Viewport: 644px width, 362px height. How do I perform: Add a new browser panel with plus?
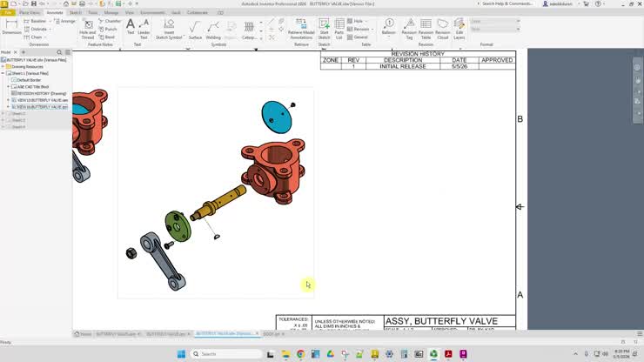(x=23, y=52)
